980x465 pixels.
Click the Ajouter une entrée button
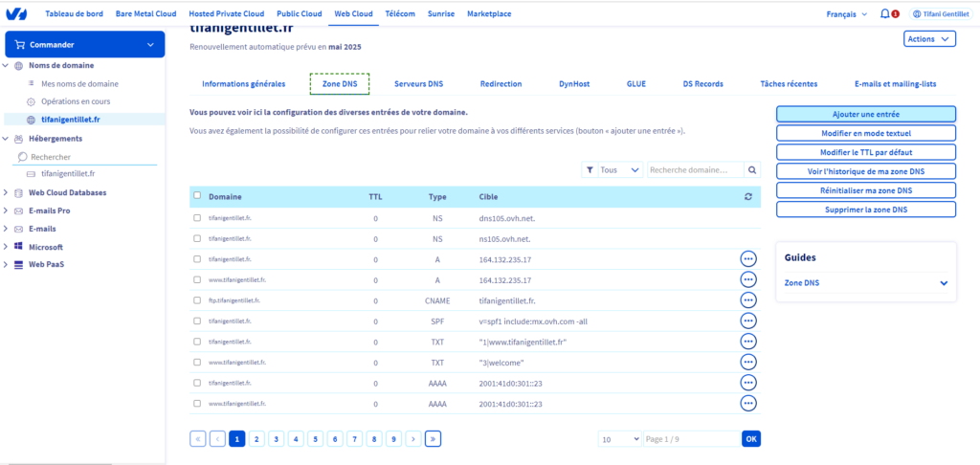point(865,114)
